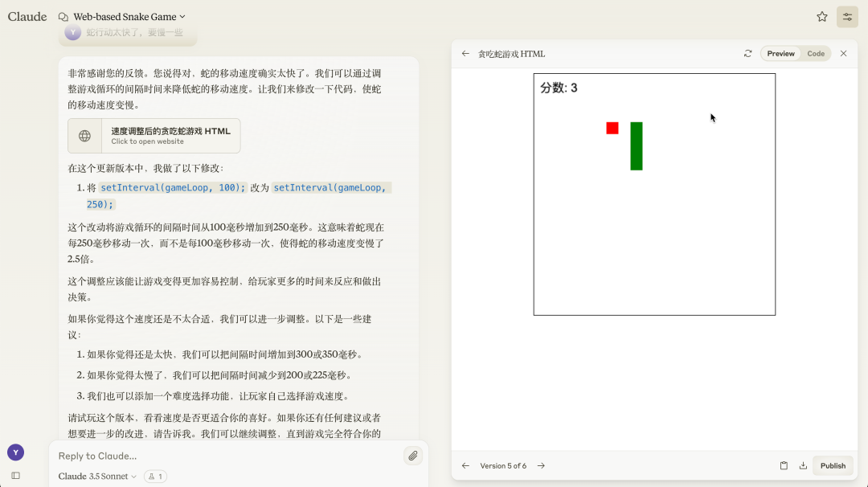Open chat style settings with the sliders icon
Screen dimensions: 868x487
click(x=847, y=16)
